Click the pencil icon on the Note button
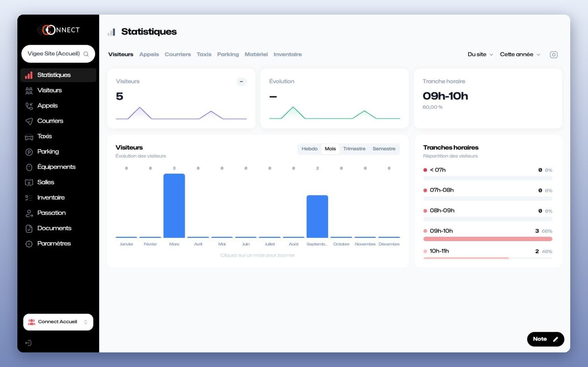This screenshot has width=588, height=367. 555,339
